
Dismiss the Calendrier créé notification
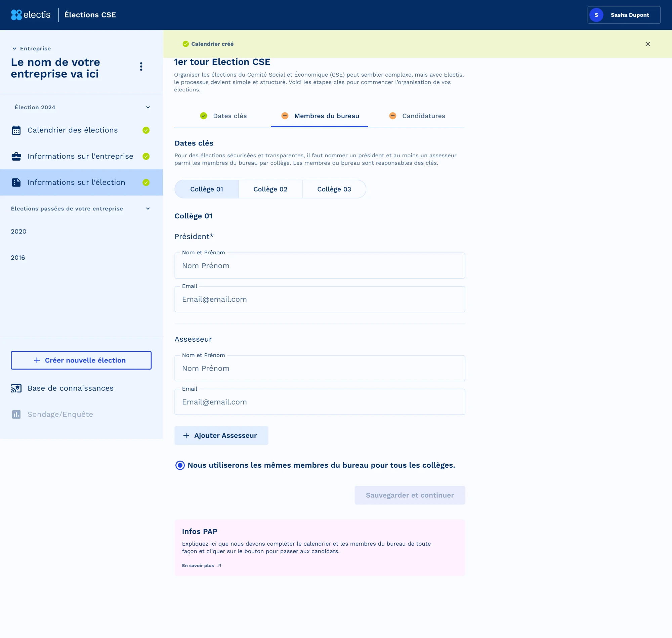[x=647, y=44]
